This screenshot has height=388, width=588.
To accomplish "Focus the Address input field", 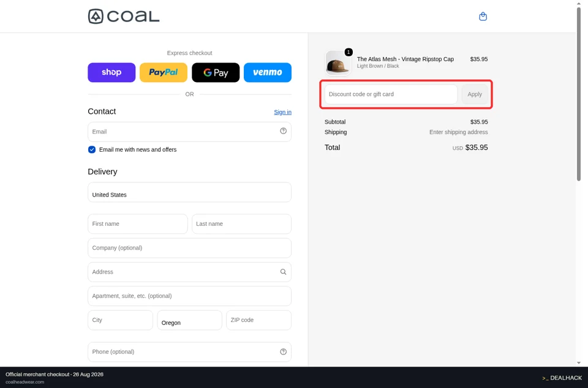I will click(189, 272).
